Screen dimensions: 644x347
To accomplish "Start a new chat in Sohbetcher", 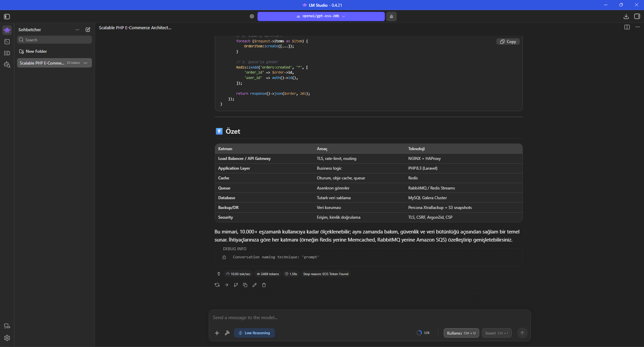I will click(88, 30).
